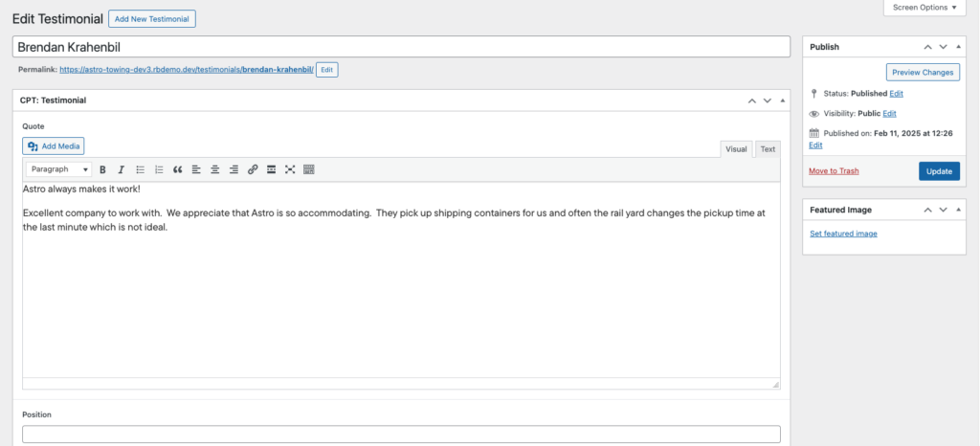Expand the Screen Options dropdown
Screen dimensions: 980x446
coord(924,8)
